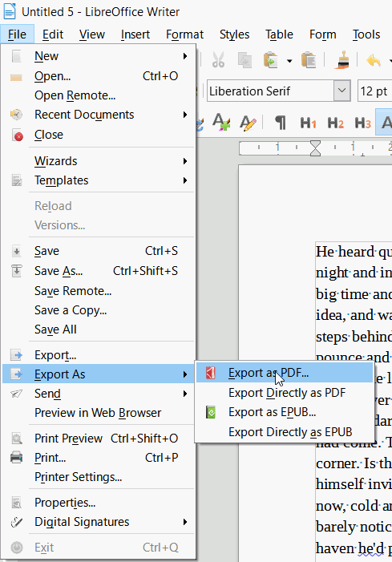Toggle the Default Paragraph style pilcrow icon
Viewport: 392px width, 562px height.
coord(281,123)
